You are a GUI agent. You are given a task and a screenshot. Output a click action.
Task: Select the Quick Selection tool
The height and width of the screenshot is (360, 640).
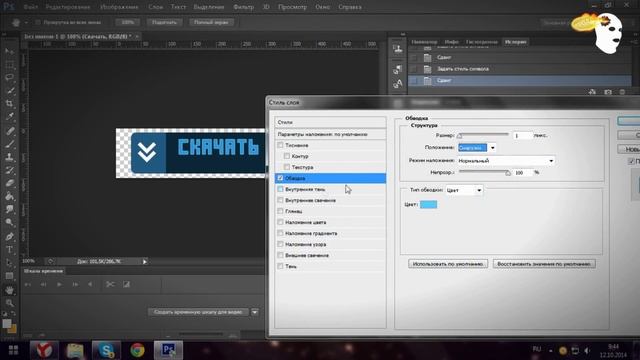click(9, 91)
